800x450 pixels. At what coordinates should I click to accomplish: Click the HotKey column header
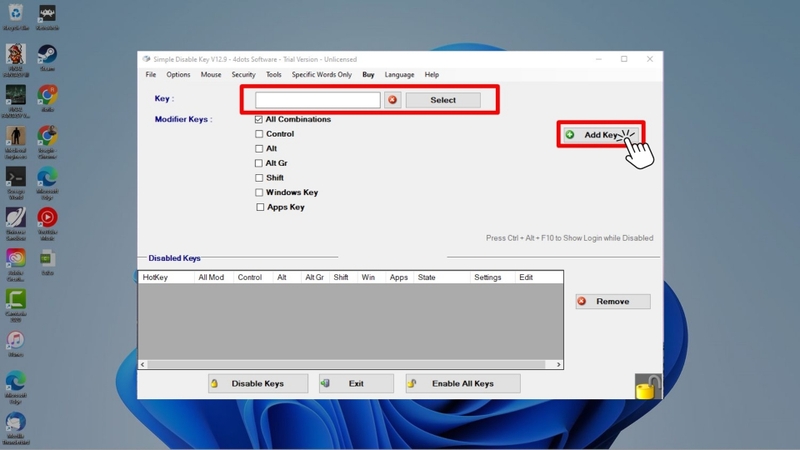click(x=166, y=277)
